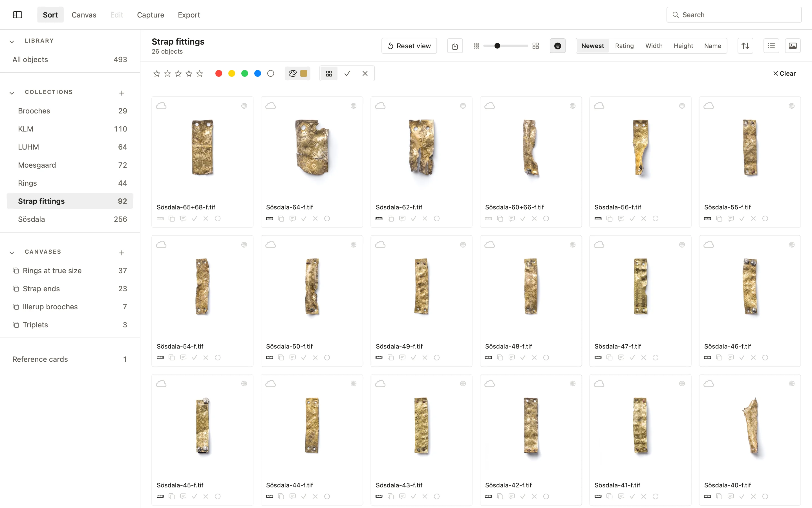Mark Sösdala-54-f.tif with checkmark
This screenshot has height=508, width=812.
click(194, 358)
